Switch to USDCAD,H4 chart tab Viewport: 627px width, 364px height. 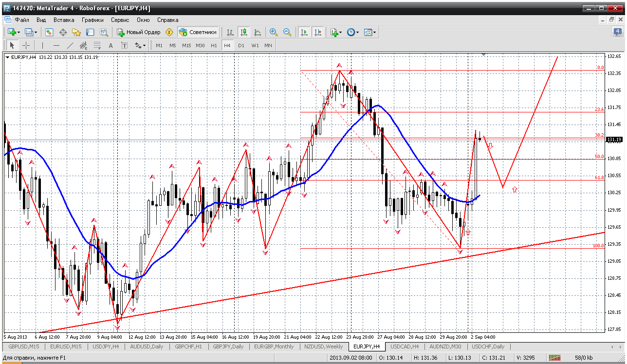click(x=405, y=346)
